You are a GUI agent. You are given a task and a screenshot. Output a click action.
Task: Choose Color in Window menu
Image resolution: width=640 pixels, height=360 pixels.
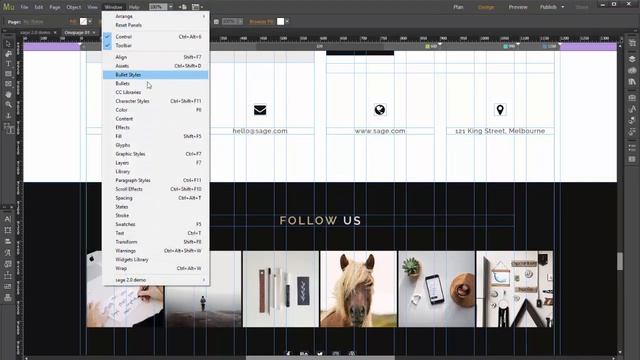[156, 110]
